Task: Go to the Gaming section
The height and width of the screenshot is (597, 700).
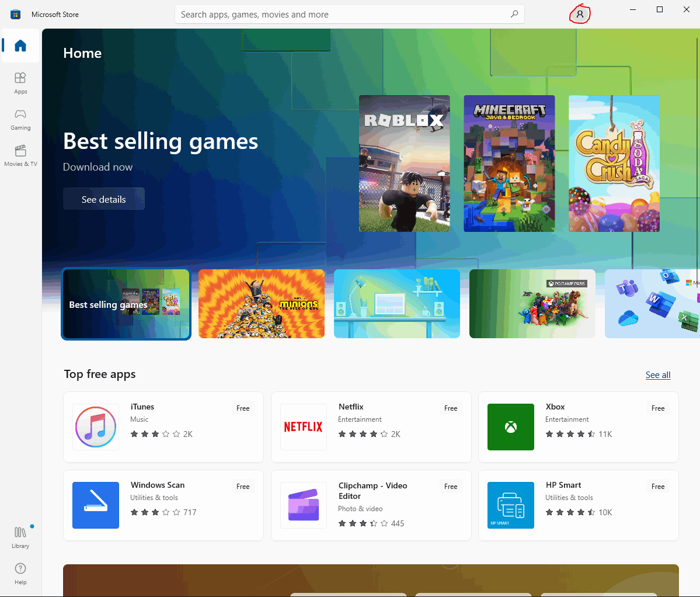Action: [20, 119]
